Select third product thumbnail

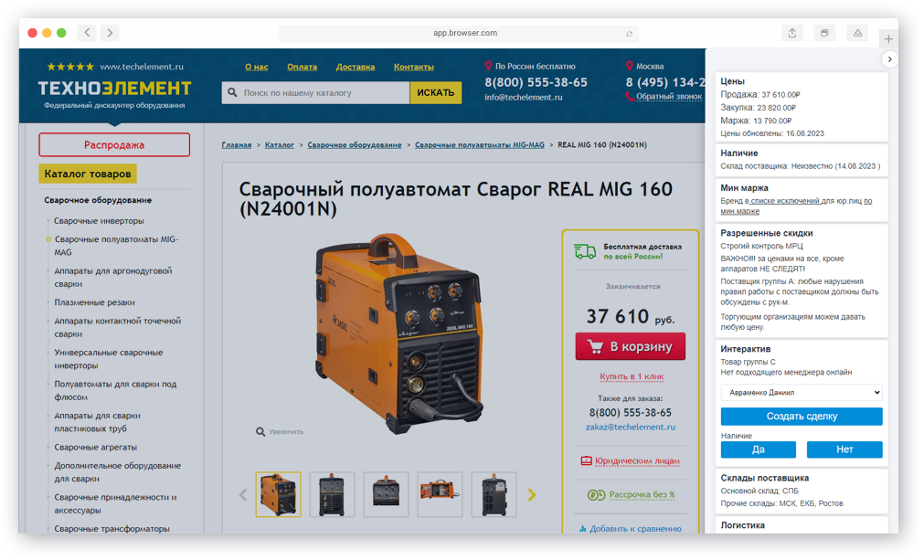pyautogui.click(x=386, y=494)
